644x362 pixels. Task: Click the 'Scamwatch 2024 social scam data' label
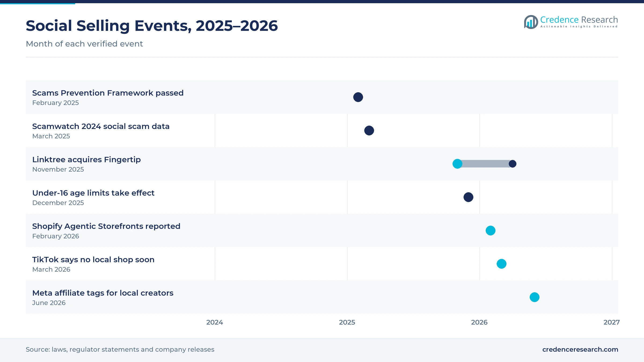point(101,126)
